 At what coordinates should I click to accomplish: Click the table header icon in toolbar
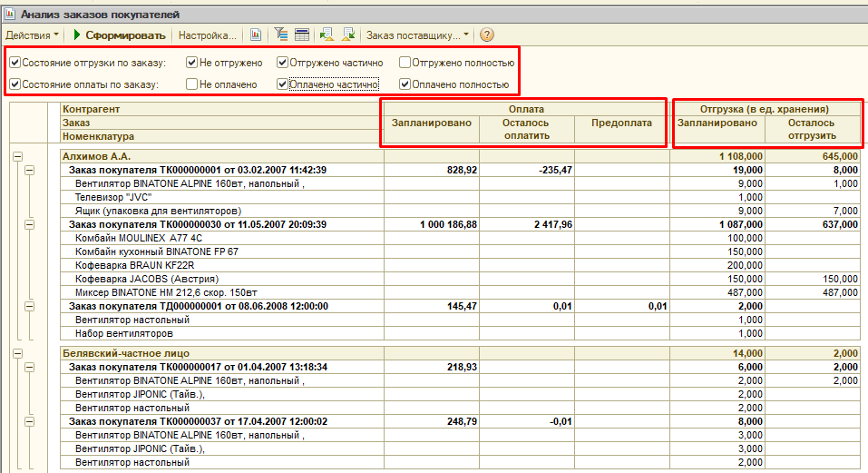[x=302, y=35]
